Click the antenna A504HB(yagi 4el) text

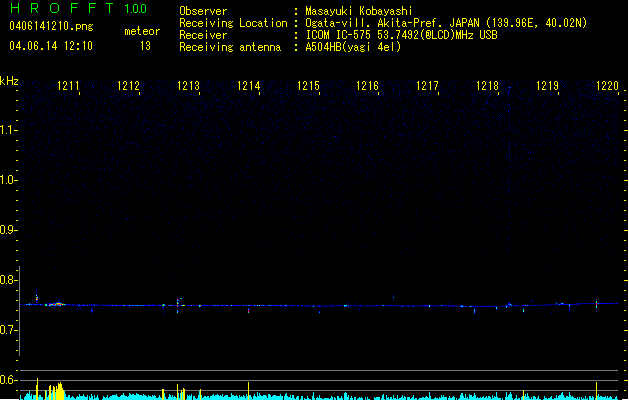353,47
